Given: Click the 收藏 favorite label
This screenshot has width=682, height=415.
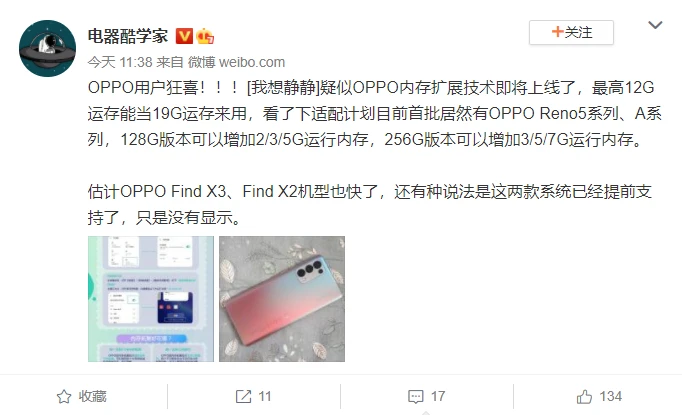Looking at the screenshot, I should [92, 396].
